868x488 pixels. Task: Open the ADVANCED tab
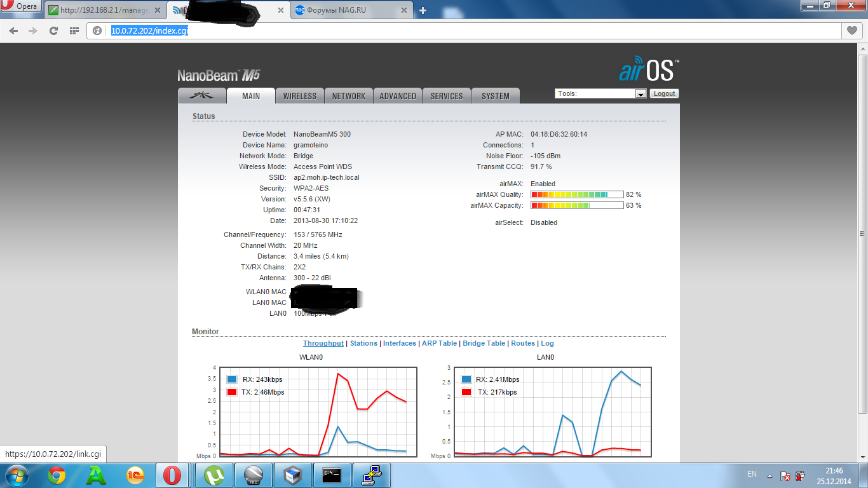pyautogui.click(x=398, y=96)
